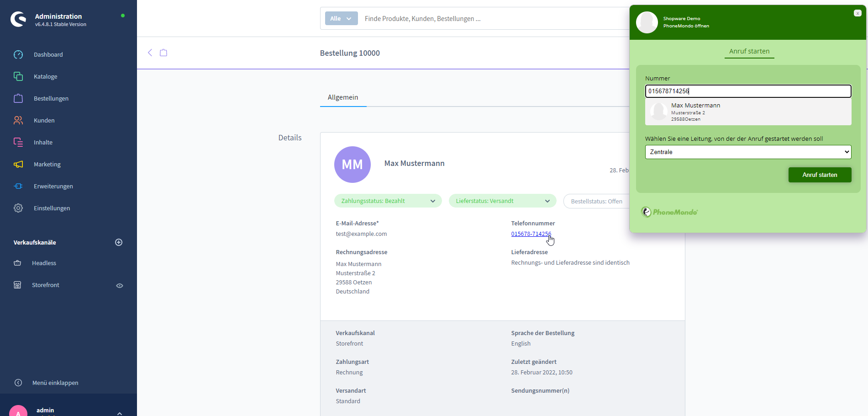
Task: Click the Marketing megaphone icon
Action: 18,165
